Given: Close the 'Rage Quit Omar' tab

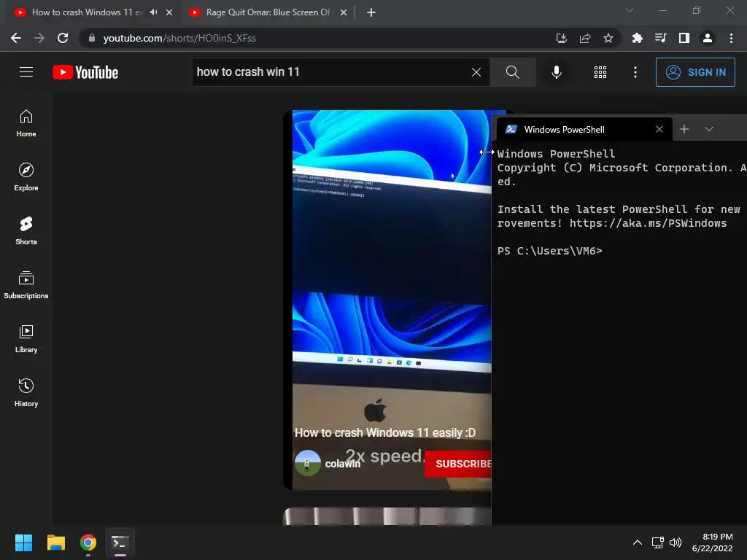Looking at the screenshot, I should pyautogui.click(x=344, y=12).
